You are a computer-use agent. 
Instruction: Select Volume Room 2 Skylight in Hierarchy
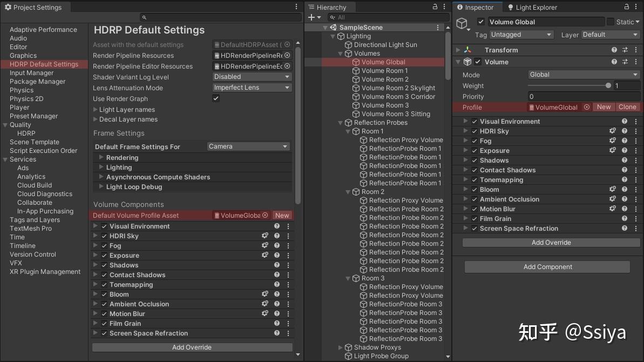(398, 88)
